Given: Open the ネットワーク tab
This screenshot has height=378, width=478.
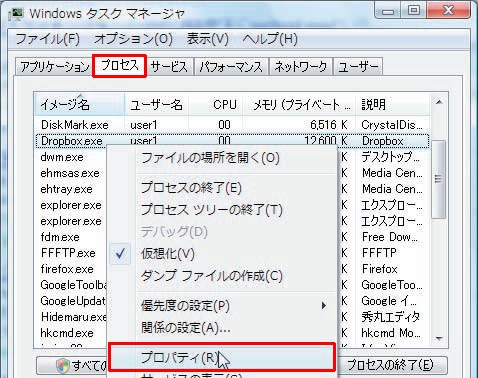Looking at the screenshot, I should click(300, 67).
